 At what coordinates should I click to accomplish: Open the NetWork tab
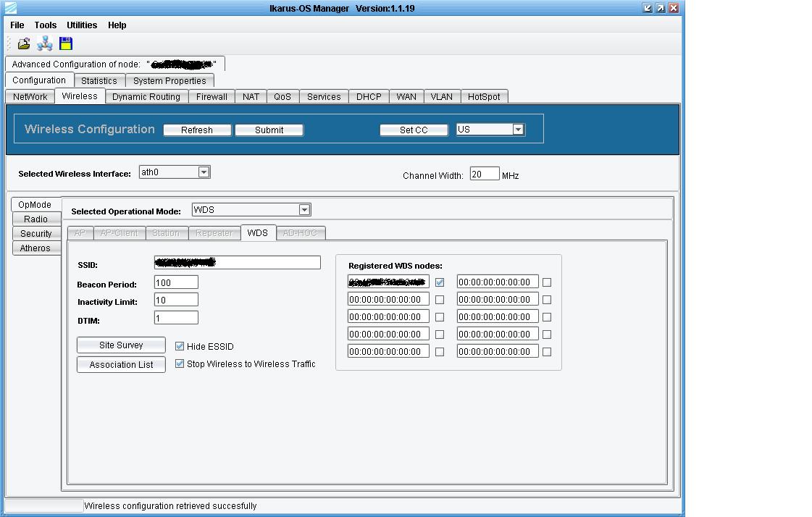(x=30, y=97)
